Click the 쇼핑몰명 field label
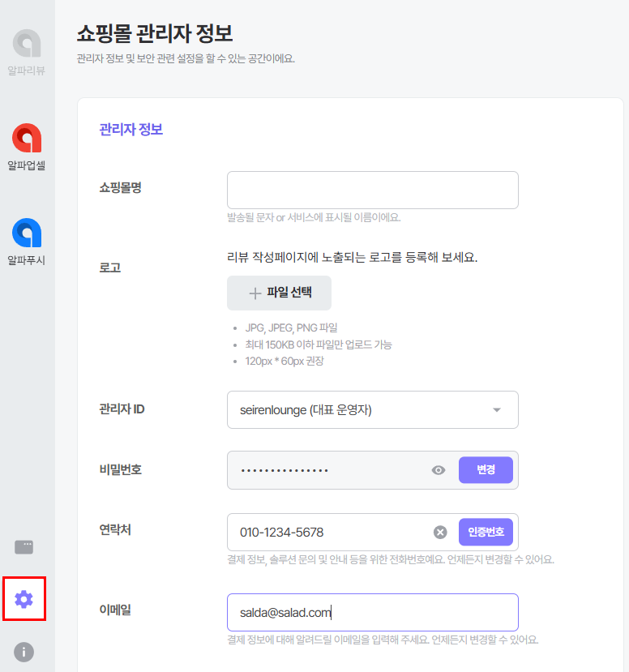Screen dimensions: 629x672 tap(121, 187)
